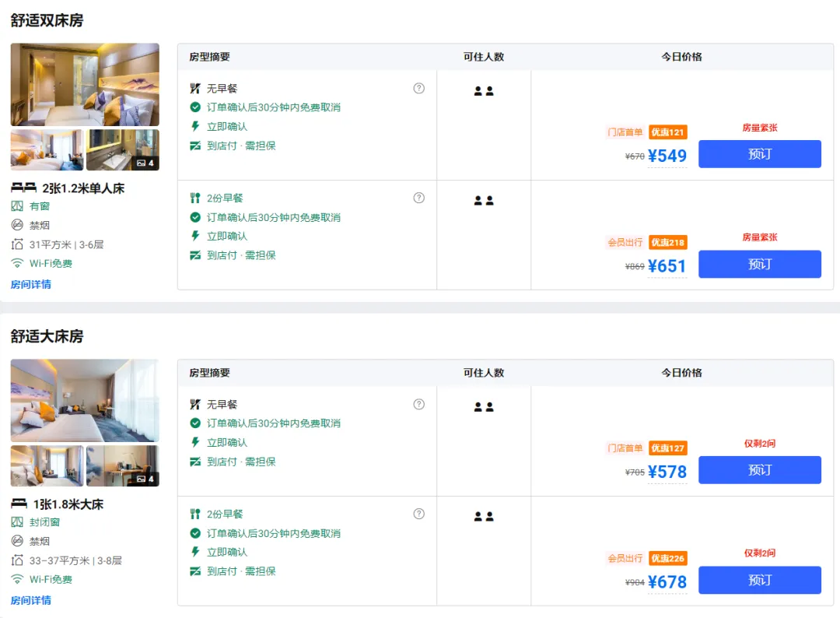Click instant confirmation bolt in ¥678 row
This screenshot has width=840, height=618.
coord(195,552)
